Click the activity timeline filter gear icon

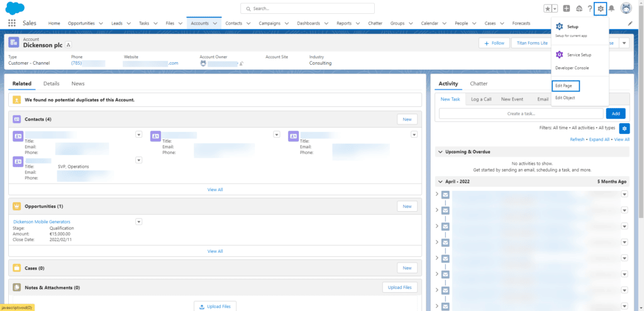pos(625,128)
